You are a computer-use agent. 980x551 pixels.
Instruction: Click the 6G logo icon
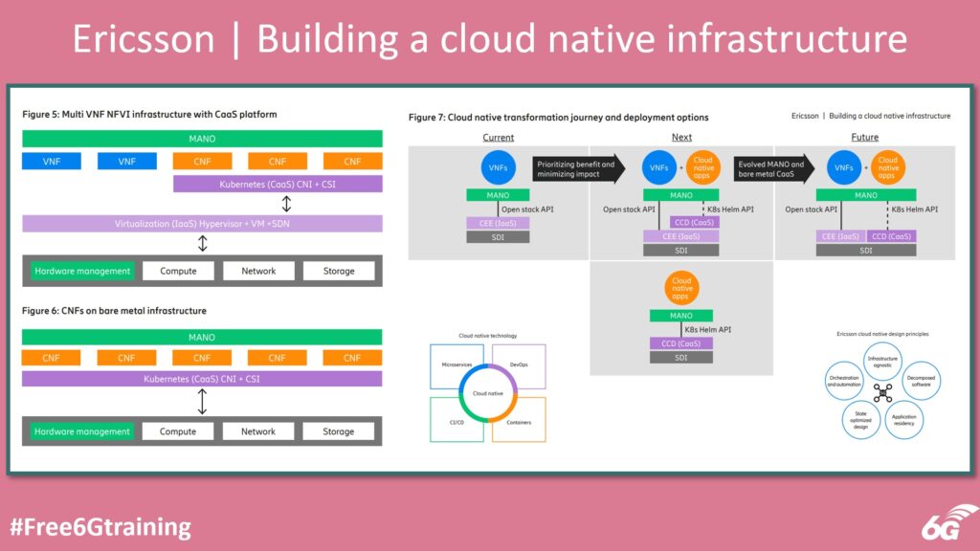pyautogui.click(x=949, y=521)
